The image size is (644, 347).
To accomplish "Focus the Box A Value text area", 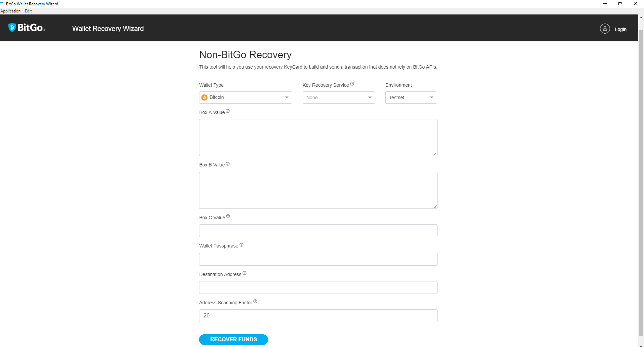I will tap(318, 138).
